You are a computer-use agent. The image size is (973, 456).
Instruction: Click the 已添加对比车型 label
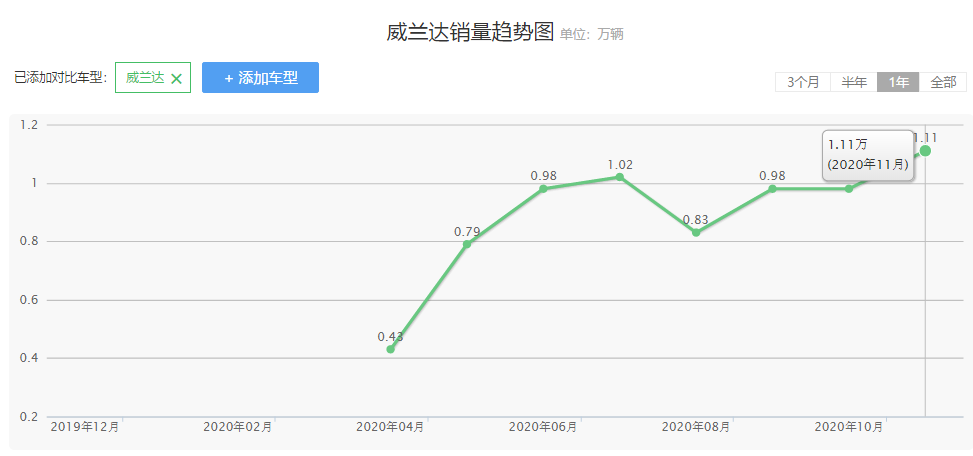click(x=61, y=78)
